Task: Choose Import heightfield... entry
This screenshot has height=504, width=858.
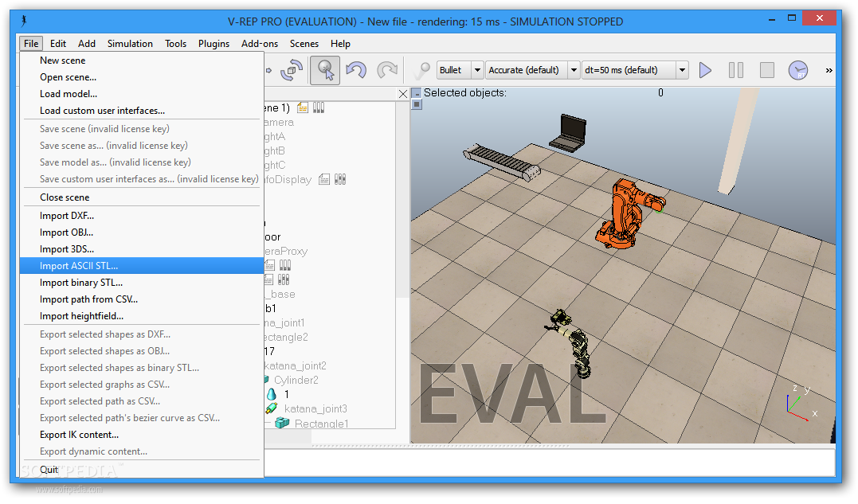Action: pos(142,316)
